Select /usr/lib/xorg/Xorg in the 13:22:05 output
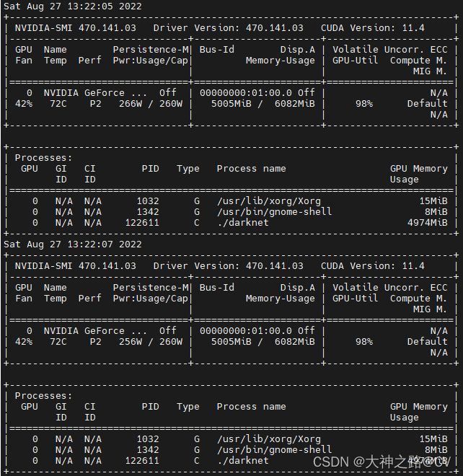Viewport: 463px width, 476px height. (269, 201)
